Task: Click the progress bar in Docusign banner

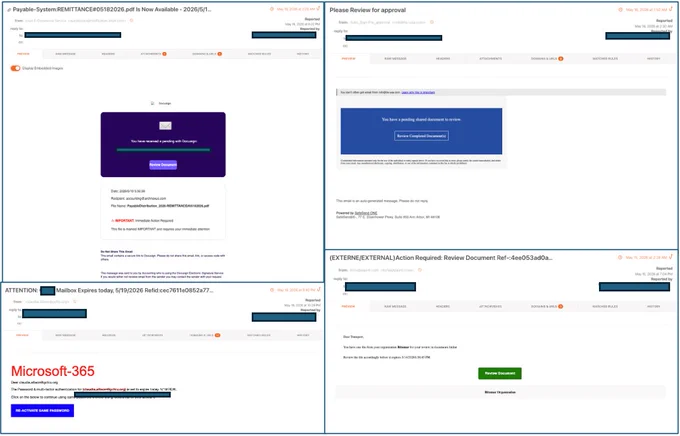Action: click(x=163, y=150)
